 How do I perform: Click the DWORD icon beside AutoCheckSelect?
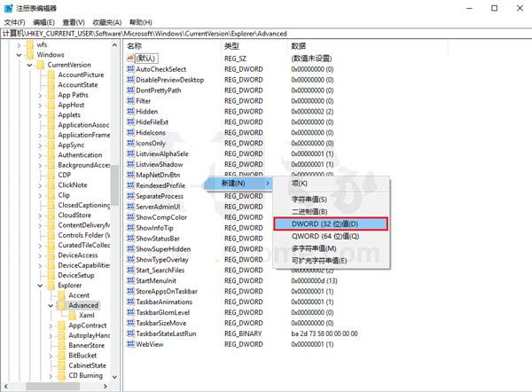pos(130,69)
